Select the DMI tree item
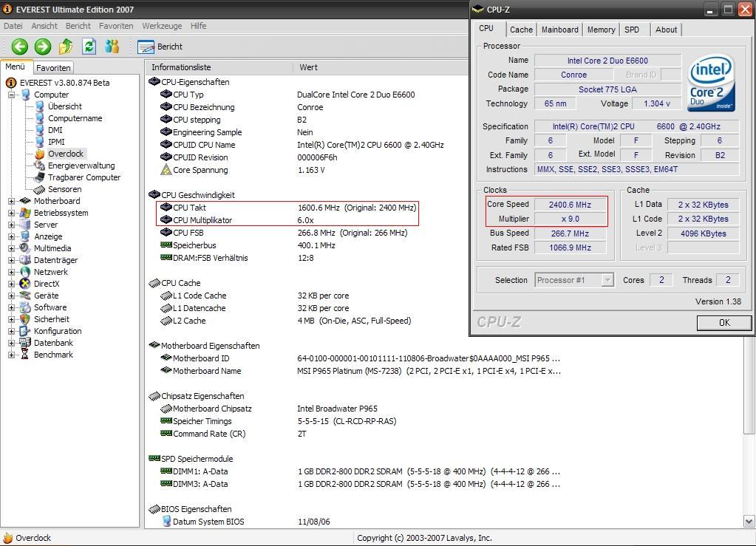Image resolution: width=756 pixels, height=546 pixels. pos(55,129)
